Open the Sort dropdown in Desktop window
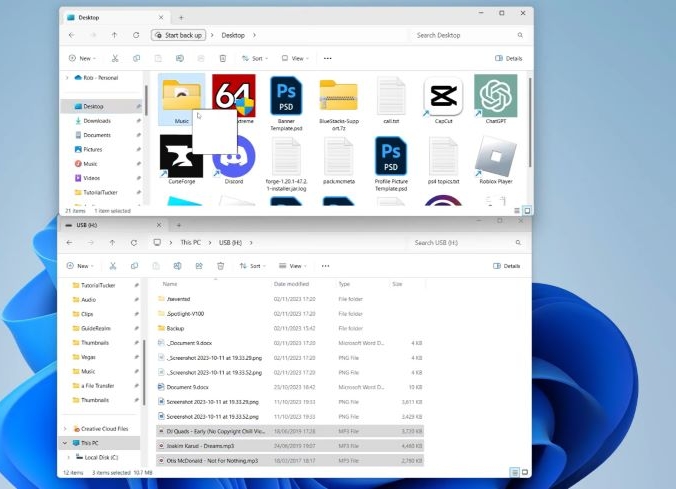 pyautogui.click(x=255, y=58)
